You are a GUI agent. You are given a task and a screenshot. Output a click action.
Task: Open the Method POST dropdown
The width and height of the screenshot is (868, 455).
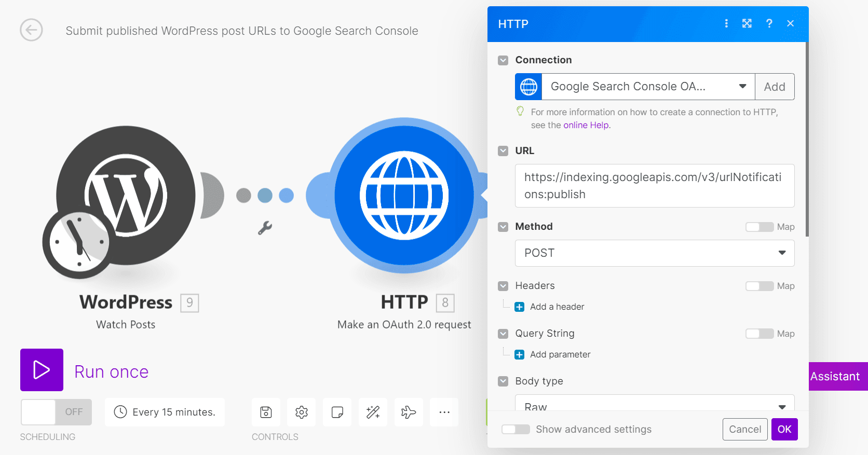click(x=654, y=253)
